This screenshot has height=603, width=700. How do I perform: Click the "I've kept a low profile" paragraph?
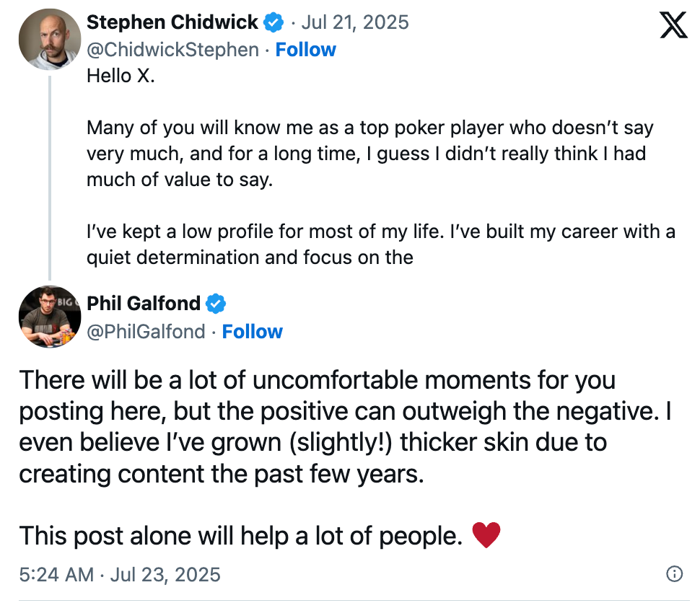pos(381,245)
